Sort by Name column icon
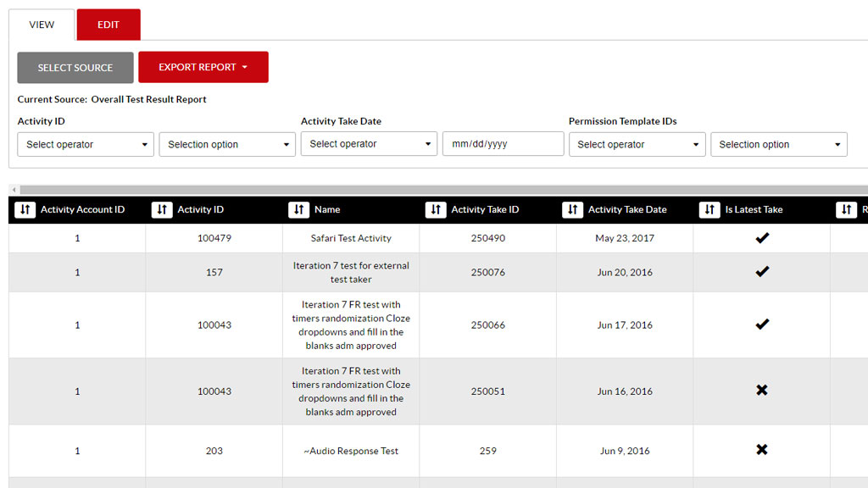This screenshot has width=868, height=488. 298,210
